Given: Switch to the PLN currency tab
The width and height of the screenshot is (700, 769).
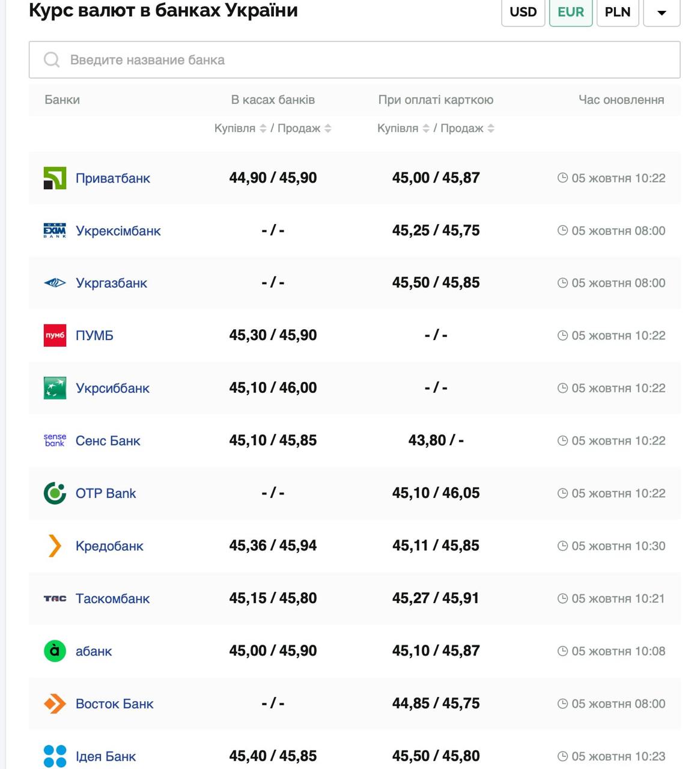Looking at the screenshot, I should pyautogui.click(x=617, y=13).
